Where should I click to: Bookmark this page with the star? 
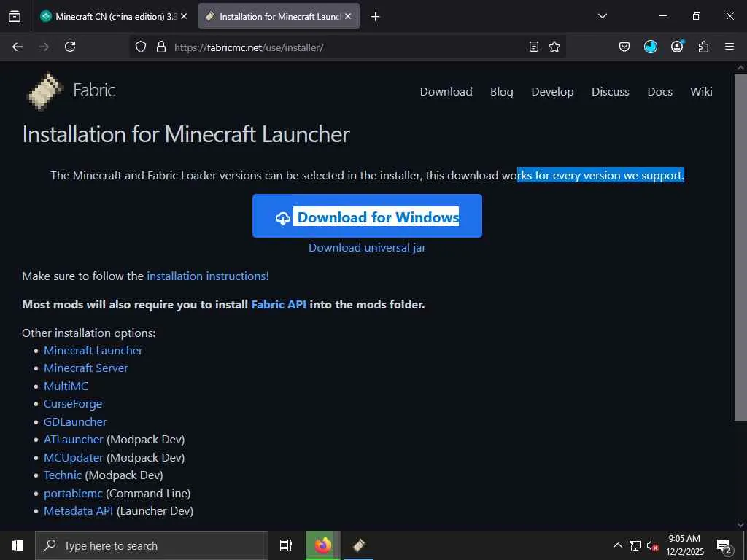click(554, 47)
